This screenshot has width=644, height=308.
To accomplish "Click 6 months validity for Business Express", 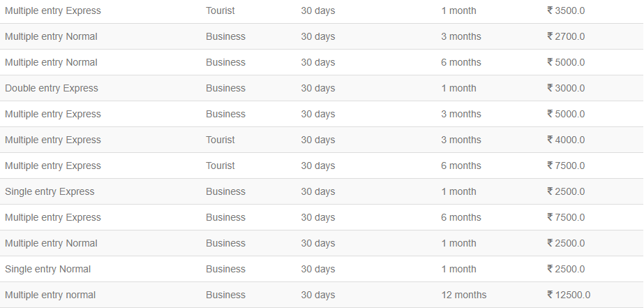I will click(x=460, y=217).
